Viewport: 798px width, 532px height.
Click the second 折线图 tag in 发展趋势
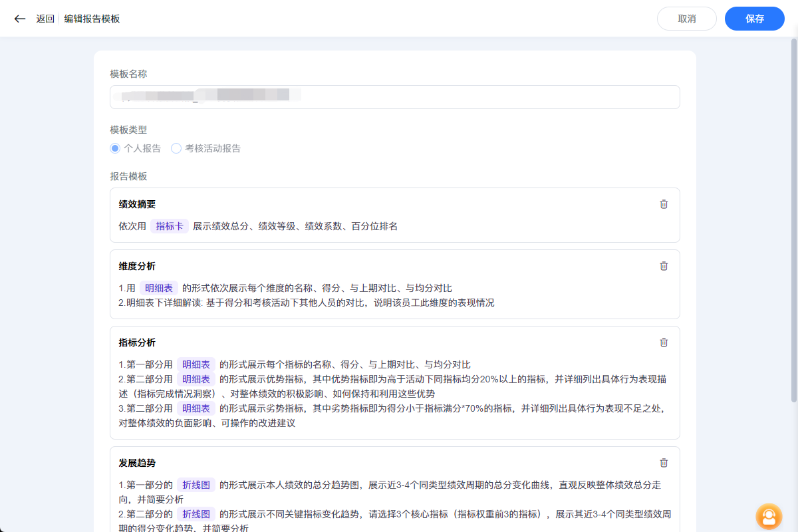click(x=196, y=514)
